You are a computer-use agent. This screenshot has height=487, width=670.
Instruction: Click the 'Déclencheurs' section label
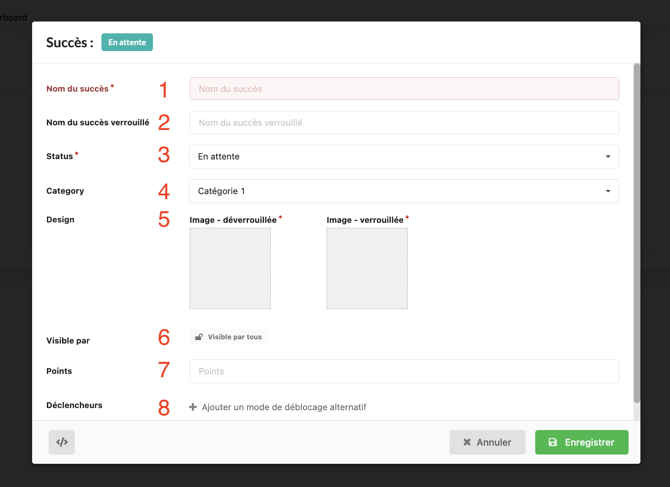[74, 405]
